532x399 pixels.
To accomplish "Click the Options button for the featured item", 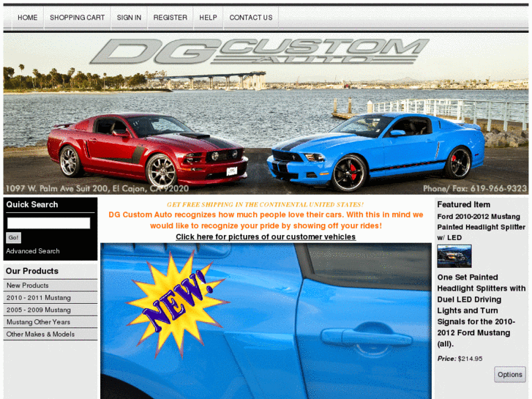I will (510, 374).
